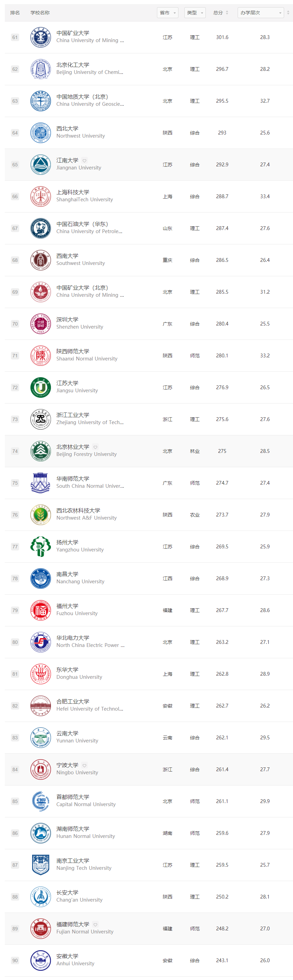
Task: Click the Shenzhen University emblem
Action: tap(40, 324)
